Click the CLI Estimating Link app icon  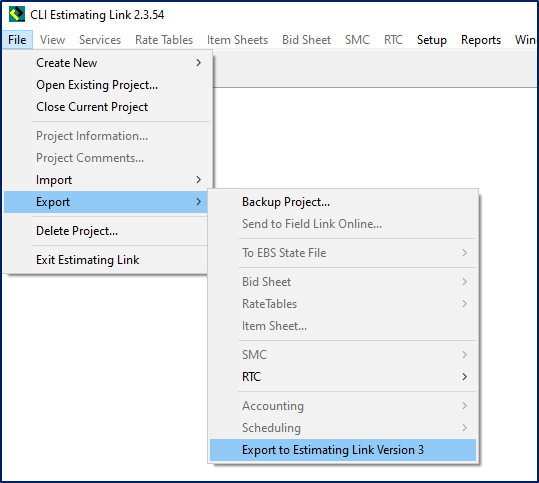click(17, 14)
